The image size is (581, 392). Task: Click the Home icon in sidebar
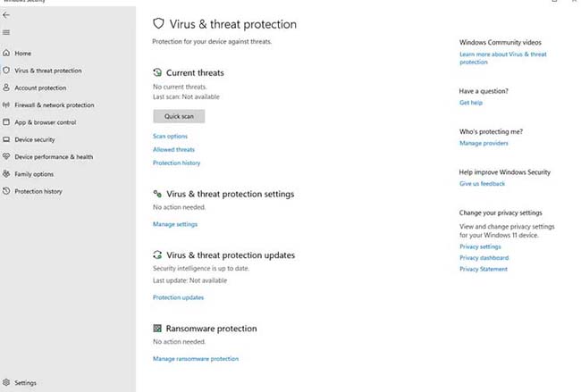tap(7, 54)
